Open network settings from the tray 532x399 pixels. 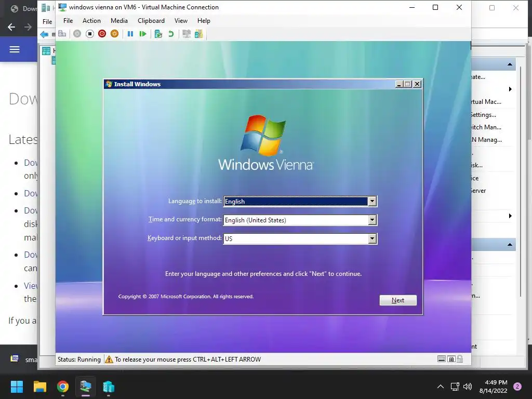click(455, 387)
